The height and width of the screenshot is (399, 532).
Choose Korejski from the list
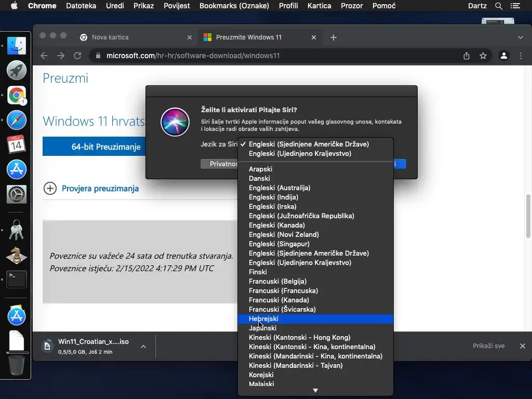tap(315, 375)
